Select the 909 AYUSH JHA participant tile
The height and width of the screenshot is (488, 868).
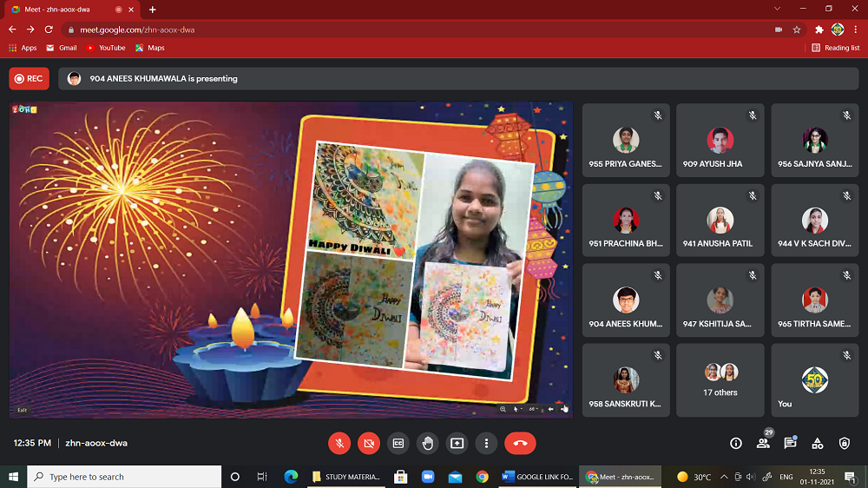720,141
